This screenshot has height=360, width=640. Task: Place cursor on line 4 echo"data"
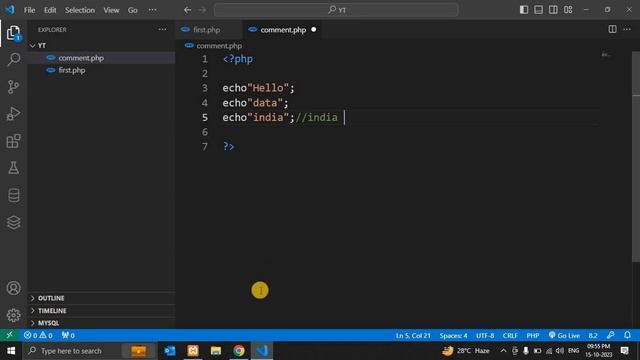[x=255, y=103]
